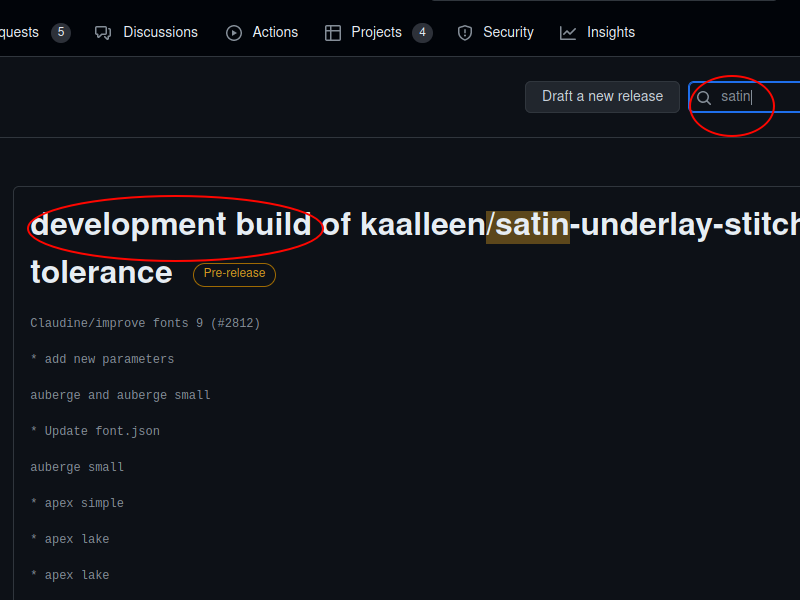This screenshot has width=800, height=600.
Task: Click the Actions play circle icon
Action: point(234,33)
